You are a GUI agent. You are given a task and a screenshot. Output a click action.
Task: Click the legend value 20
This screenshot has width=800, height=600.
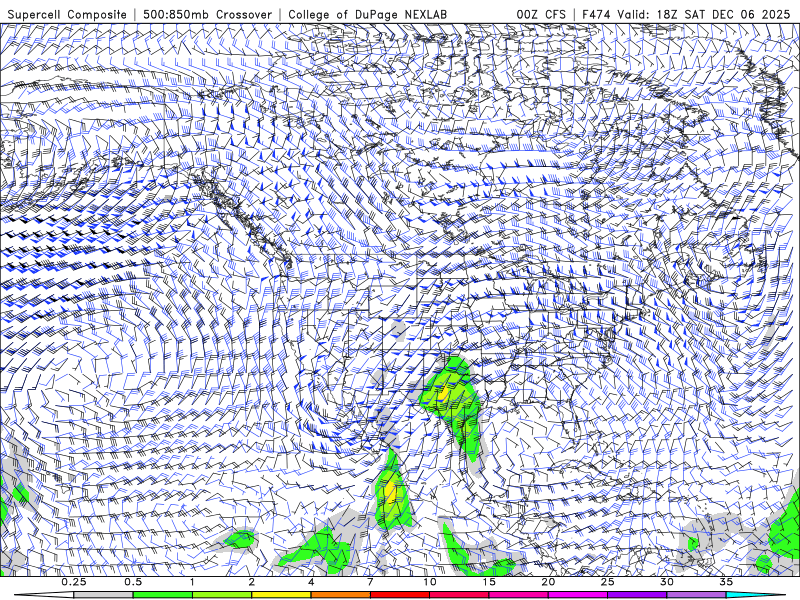click(548, 582)
